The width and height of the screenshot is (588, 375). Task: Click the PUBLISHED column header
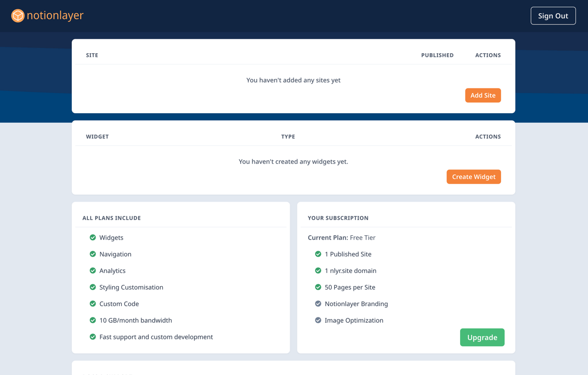point(437,55)
